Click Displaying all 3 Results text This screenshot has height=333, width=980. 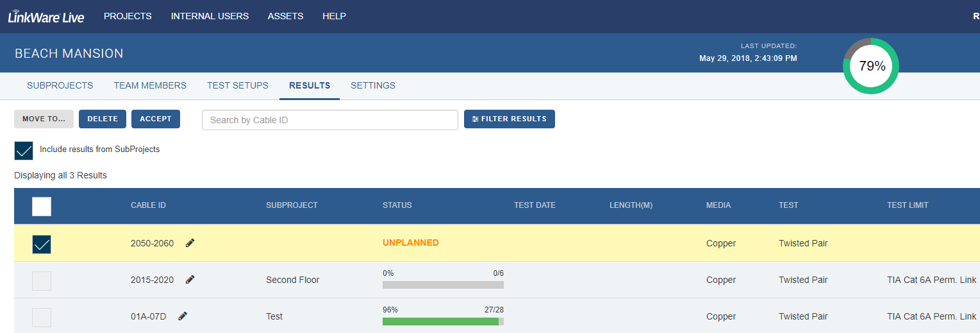tap(60, 175)
